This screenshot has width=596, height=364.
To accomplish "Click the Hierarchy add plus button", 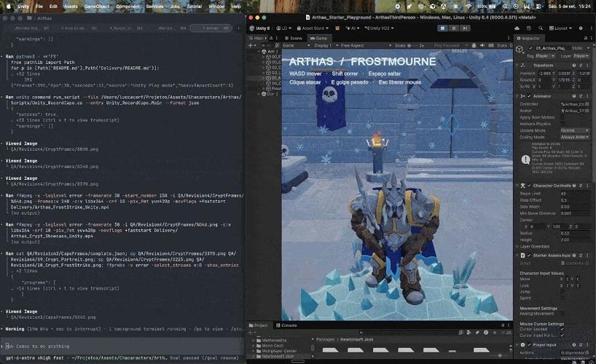I will (x=251, y=45).
